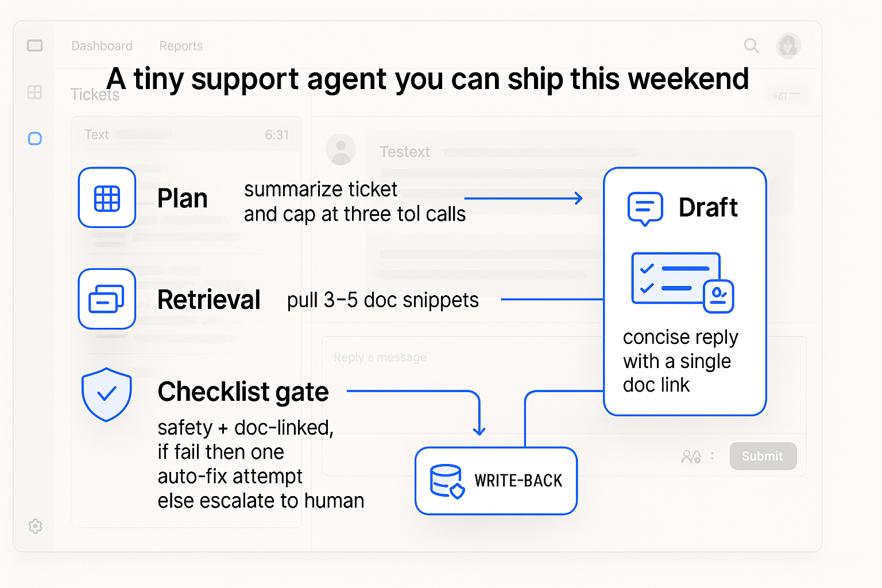
Task: Open search with the magnifier icon
Action: pyautogui.click(x=751, y=46)
